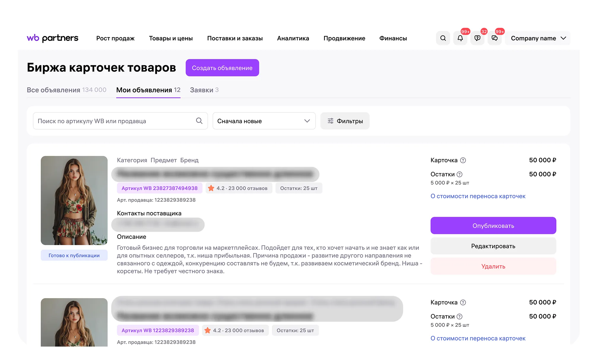Click Артикул WB 1223829389238 tag
This screenshot has width=598, height=364.
(158, 330)
